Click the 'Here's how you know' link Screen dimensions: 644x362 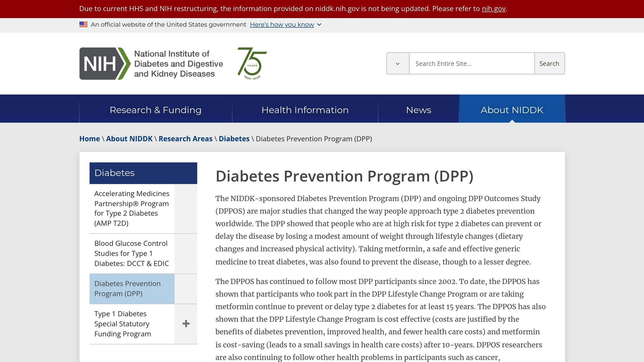coord(282,25)
